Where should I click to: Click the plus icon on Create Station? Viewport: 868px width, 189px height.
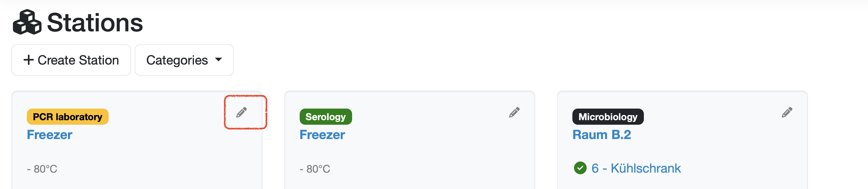click(x=29, y=60)
